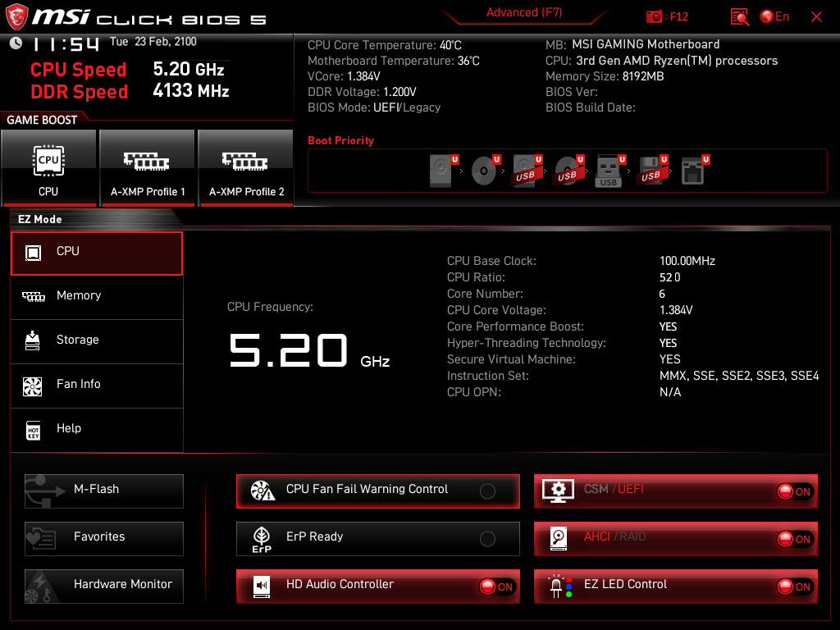Select the optical disc boot device icon
Viewport: 840px width, 630px height.
pyautogui.click(x=486, y=171)
